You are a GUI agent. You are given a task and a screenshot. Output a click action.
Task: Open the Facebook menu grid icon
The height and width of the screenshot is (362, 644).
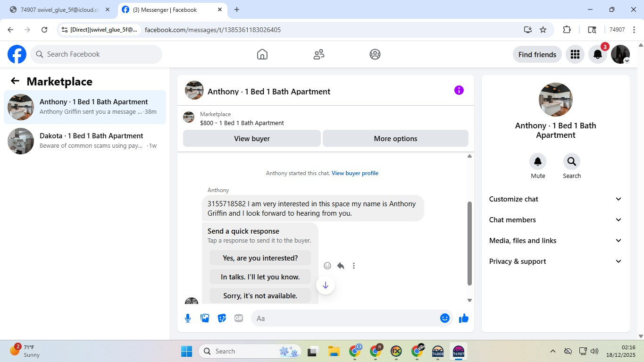(x=575, y=54)
